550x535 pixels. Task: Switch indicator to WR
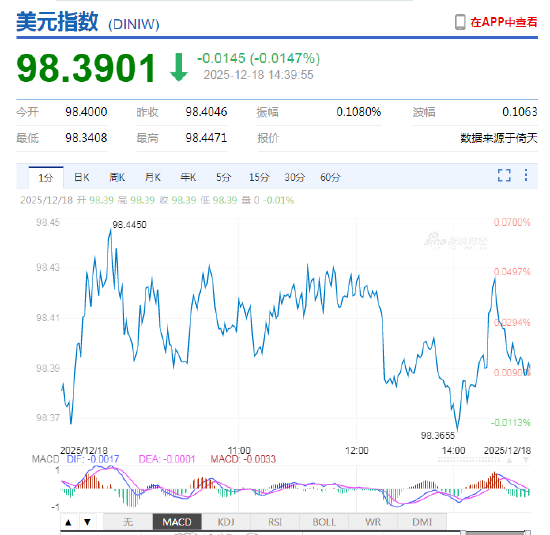click(373, 522)
